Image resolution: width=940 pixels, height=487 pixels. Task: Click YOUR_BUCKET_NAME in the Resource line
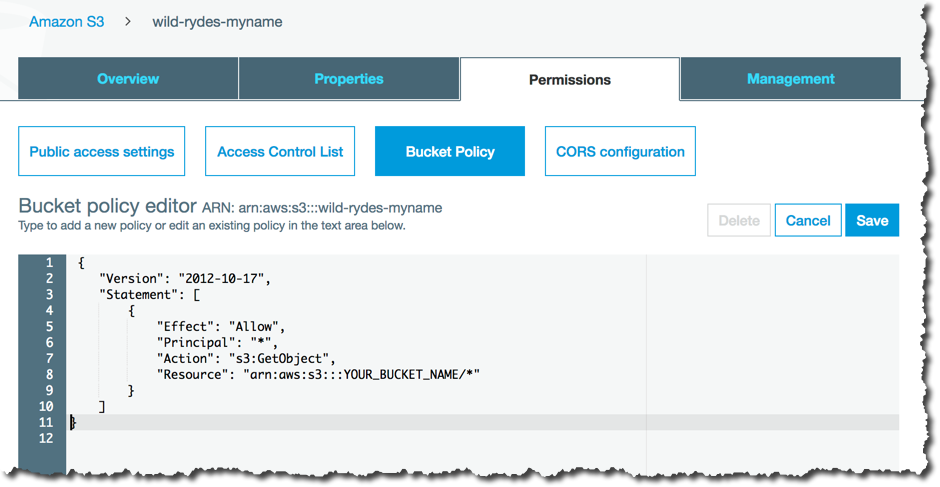click(402, 374)
